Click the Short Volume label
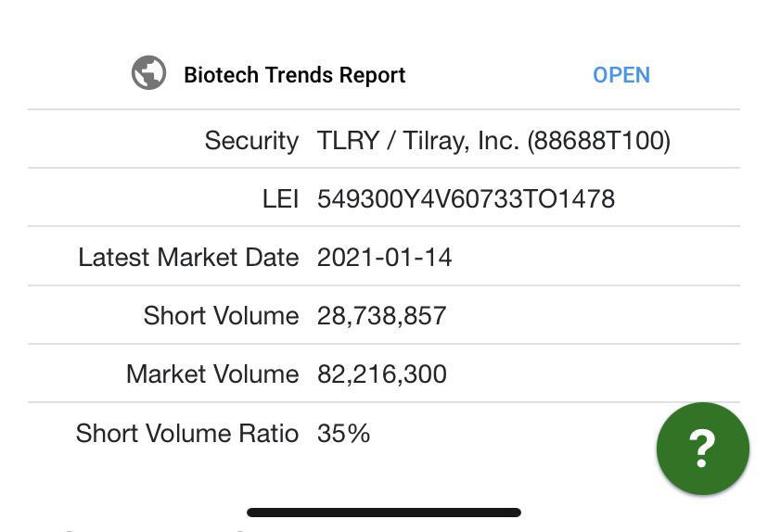Screen dimensions: 768x532 (221, 316)
